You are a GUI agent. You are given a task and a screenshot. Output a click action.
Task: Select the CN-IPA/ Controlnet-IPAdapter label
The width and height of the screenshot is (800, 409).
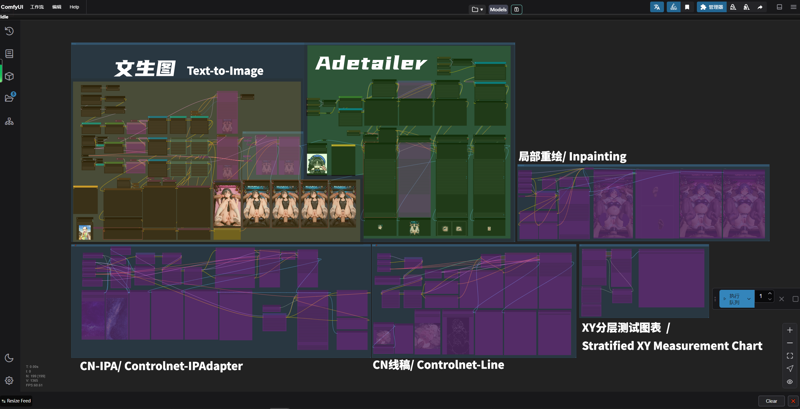click(x=161, y=366)
